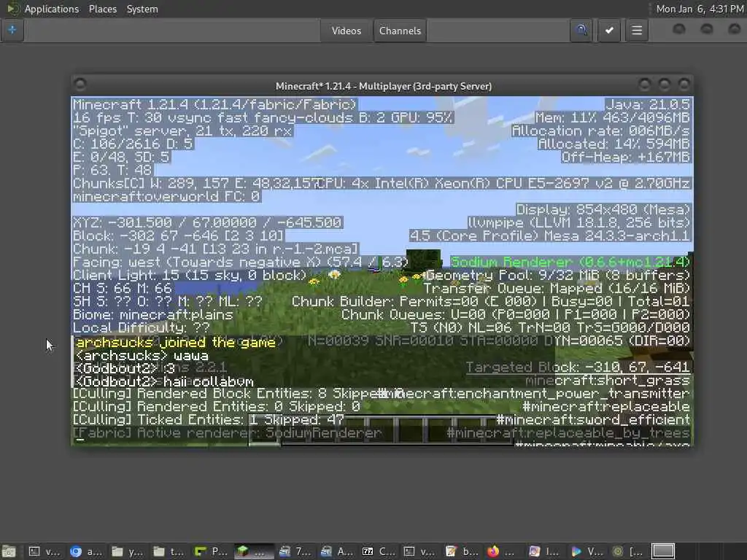Click the 'Mem: 11% 463/4096MB' text
Viewport: 747px width, 560px height.
point(613,117)
